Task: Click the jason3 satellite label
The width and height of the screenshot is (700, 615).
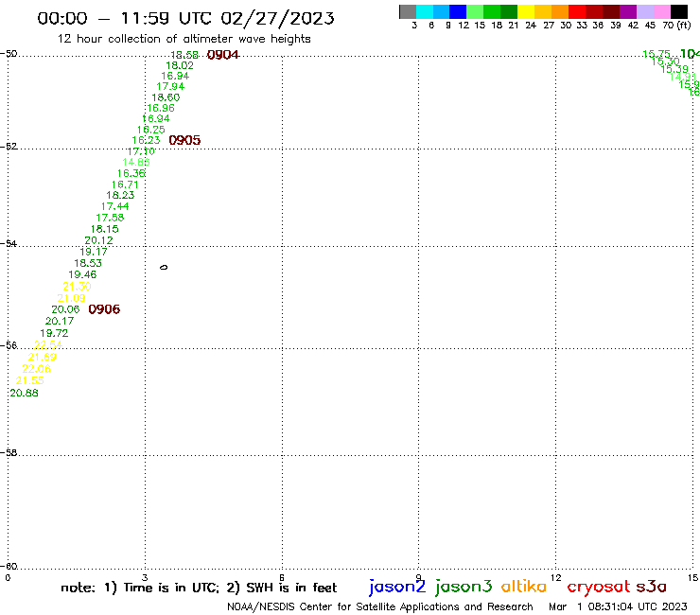Action: click(464, 587)
